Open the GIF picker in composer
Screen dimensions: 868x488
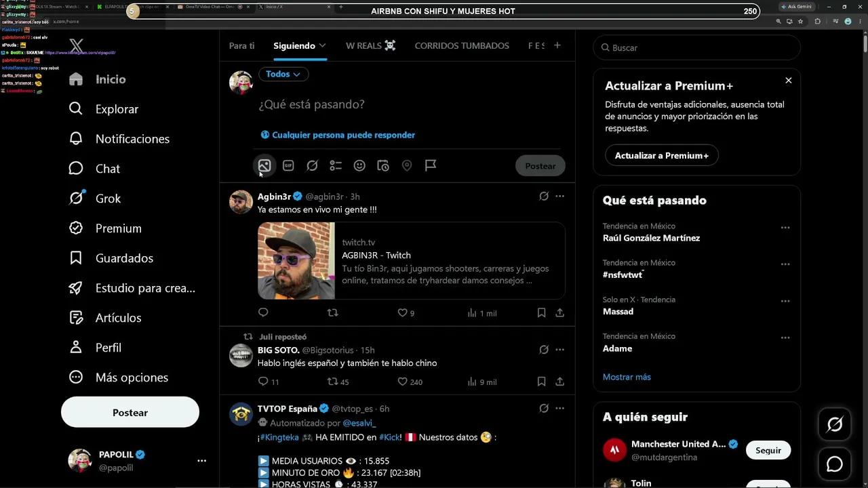(288, 165)
